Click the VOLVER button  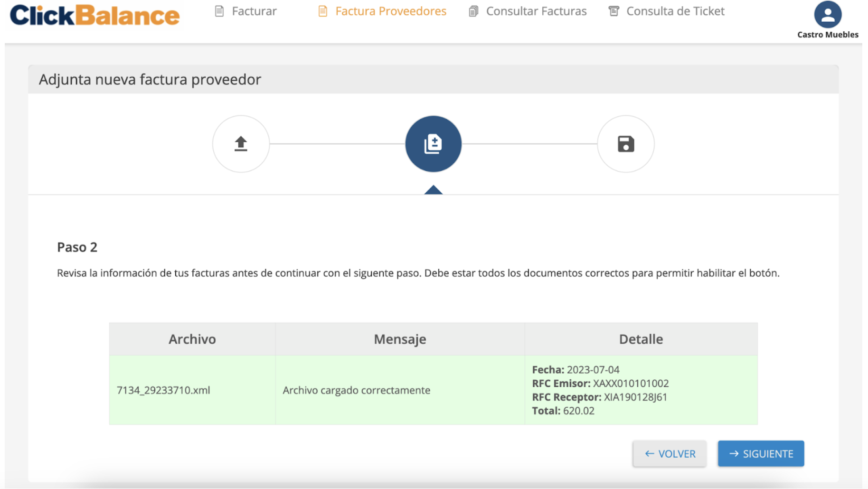[669, 453]
